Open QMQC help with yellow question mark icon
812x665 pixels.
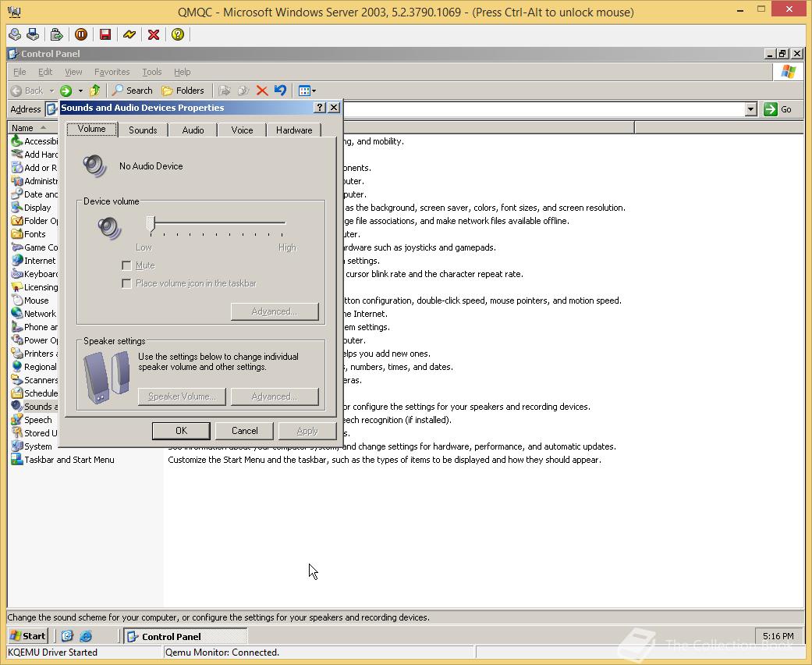(178, 34)
